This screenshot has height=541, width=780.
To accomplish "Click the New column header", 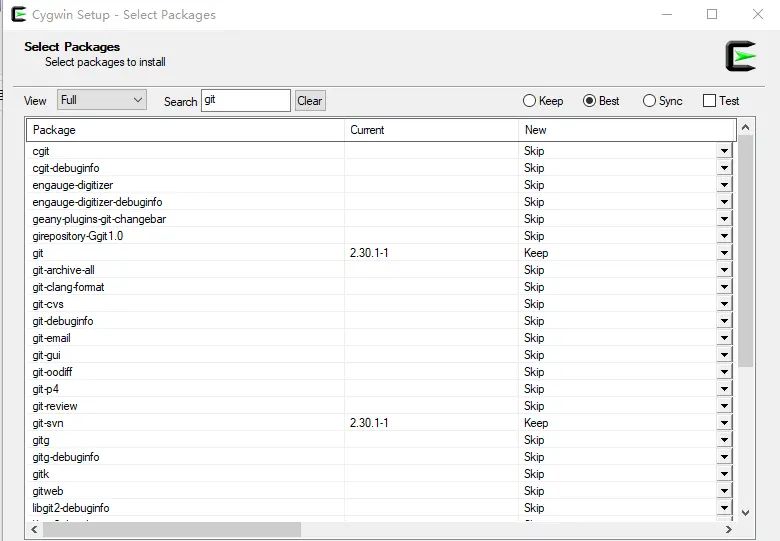I will click(x=627, y=130).
